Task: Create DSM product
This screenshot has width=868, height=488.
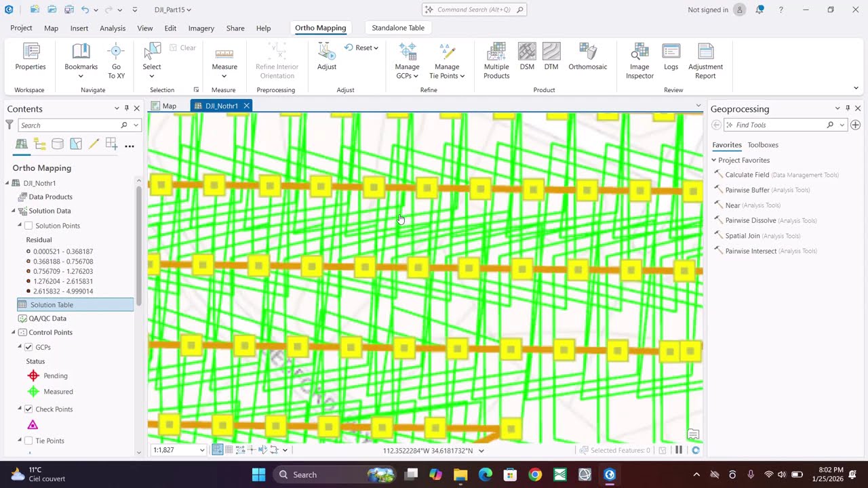Action: click(x=527, y=57)
